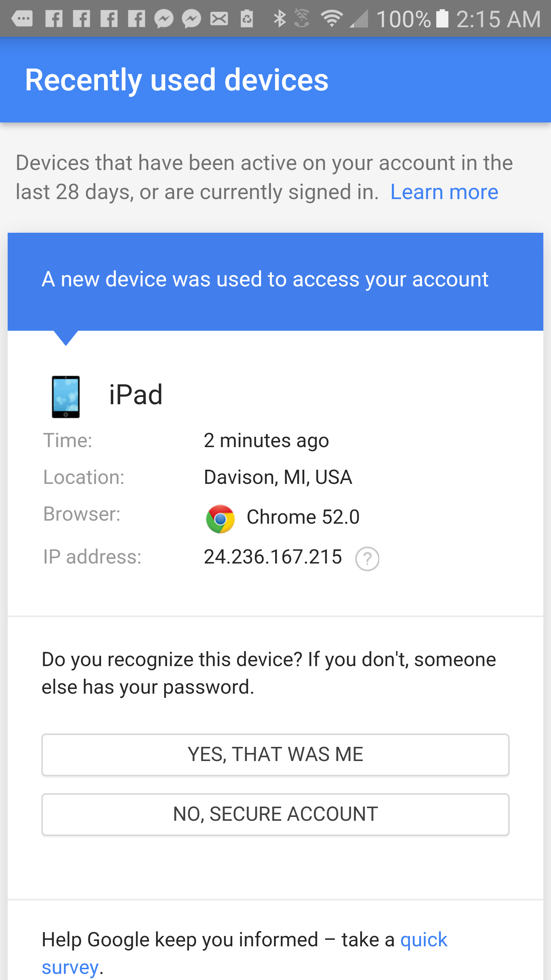This screenshot has width=551, height=980.
Task: Tap the cellular signal icon
Action: point(359,18)
